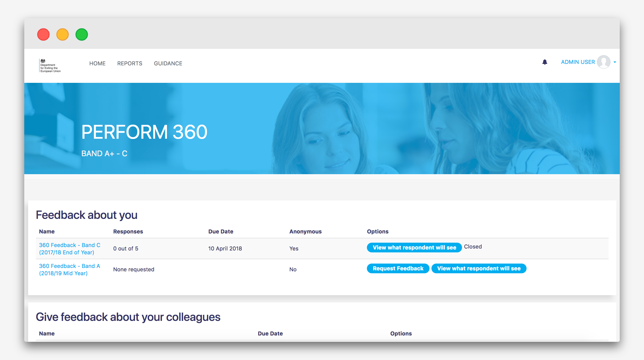Click the red close window button

(43, 34)
